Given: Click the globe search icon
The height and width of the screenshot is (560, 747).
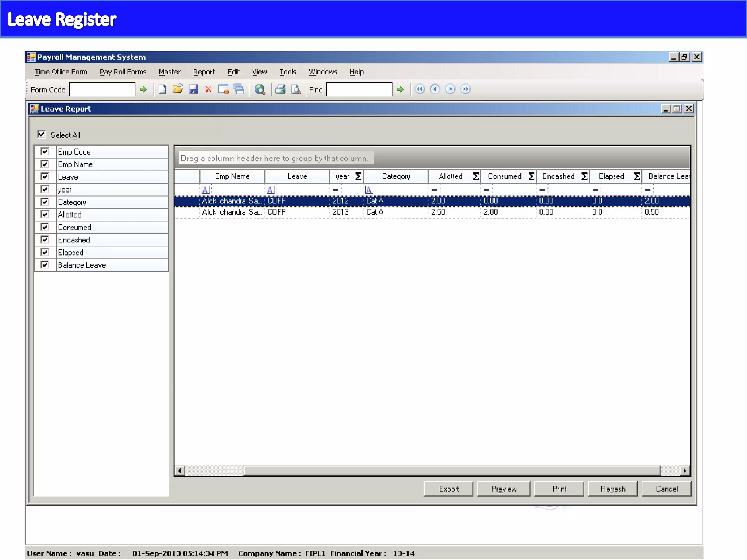Looking at the screenshot, I should [x=260, y=89].
